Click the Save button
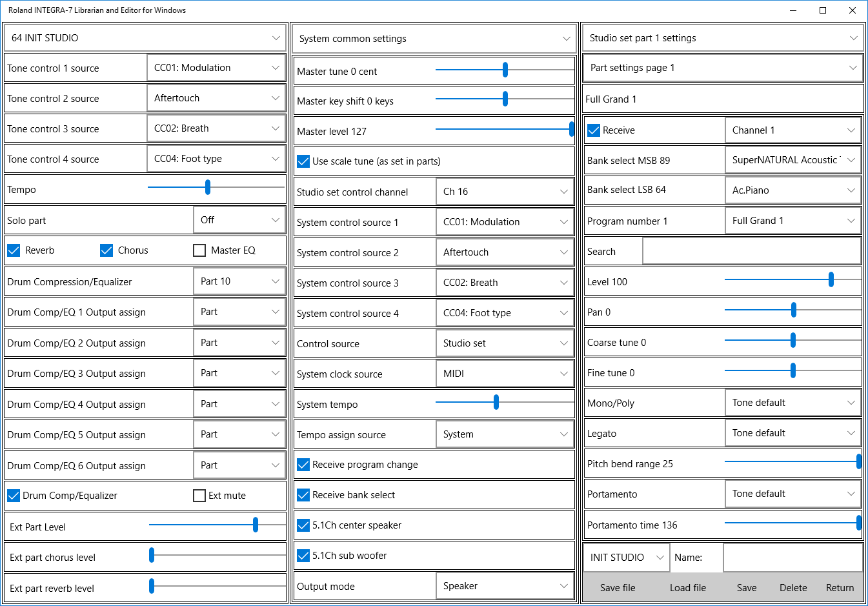Image resolution: width=868 pixels, height=606 pixels. click(x=747, y=588)
